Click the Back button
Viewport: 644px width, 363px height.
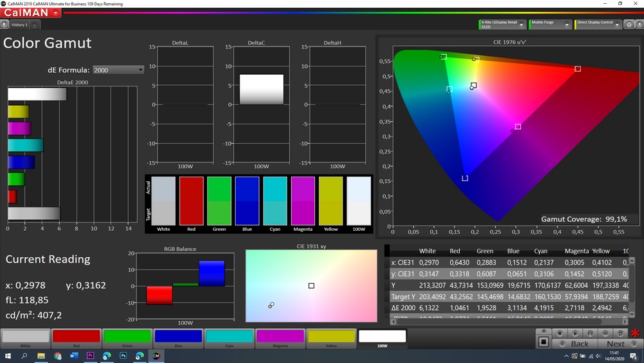point(574,344)
